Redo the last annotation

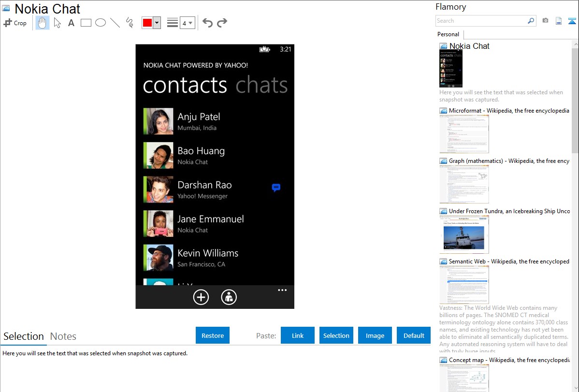222,23
